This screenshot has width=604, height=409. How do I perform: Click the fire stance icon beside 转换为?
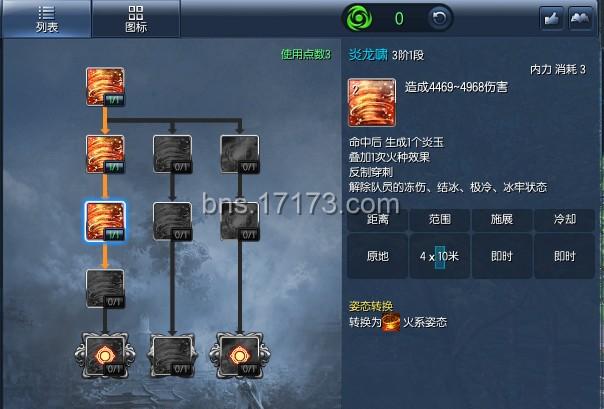391,322
